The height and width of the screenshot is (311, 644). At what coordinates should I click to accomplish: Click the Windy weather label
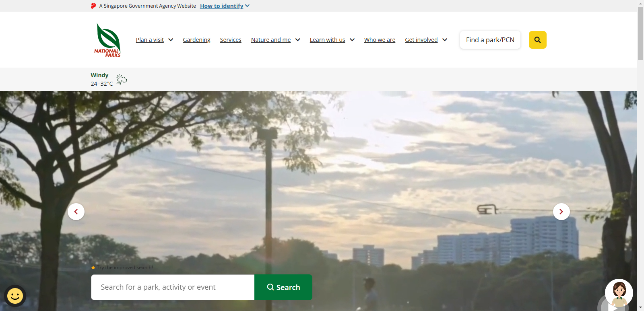[99, 75]
